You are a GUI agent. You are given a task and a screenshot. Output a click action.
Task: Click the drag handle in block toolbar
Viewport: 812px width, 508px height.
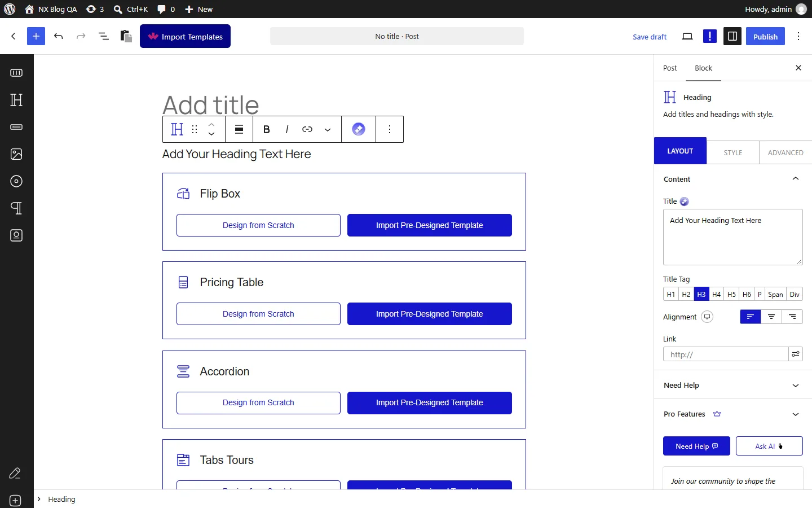click(x=195, y=129)
